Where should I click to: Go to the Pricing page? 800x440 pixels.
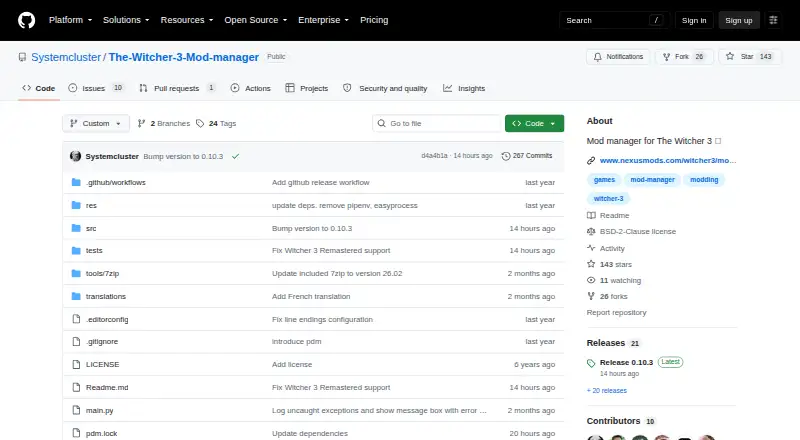(x=374, y=20)
